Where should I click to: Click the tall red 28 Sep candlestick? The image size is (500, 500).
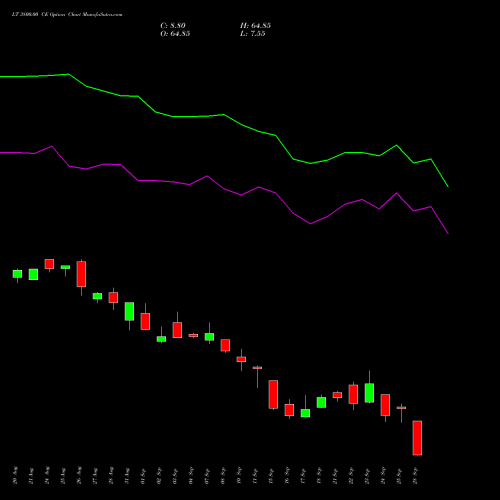(x=417, y=438)
